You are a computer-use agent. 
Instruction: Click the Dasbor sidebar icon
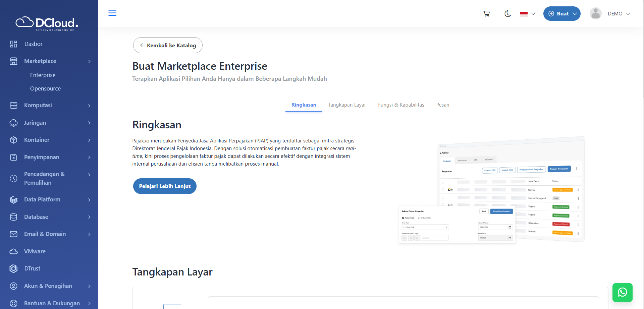[x=13, y=44]
